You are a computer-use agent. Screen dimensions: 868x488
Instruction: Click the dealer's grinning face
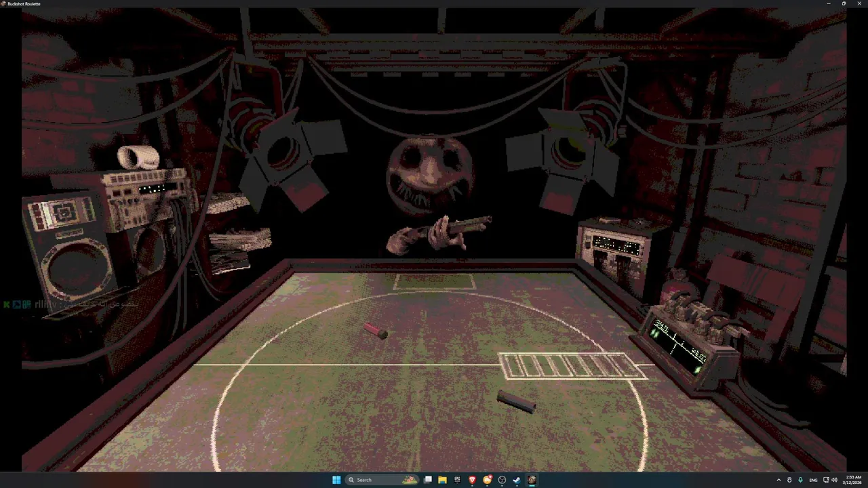[x=430, y=175]
